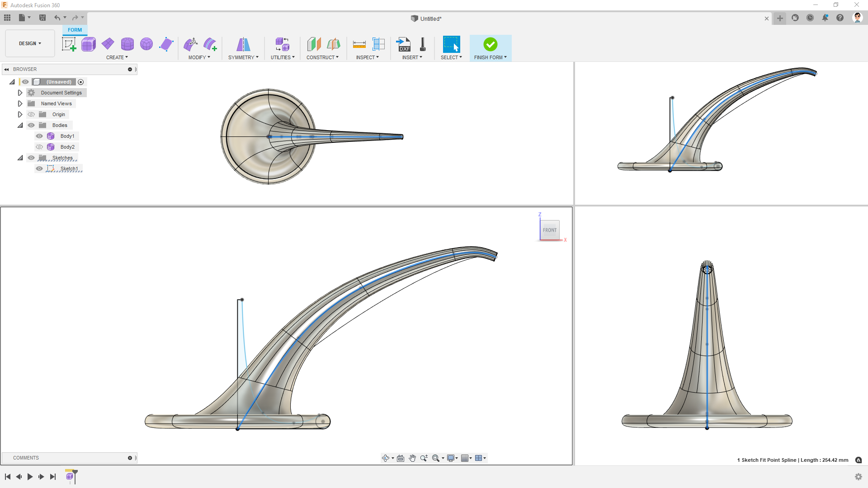Activate the Mirror symmetry tool

coord(243,45)
